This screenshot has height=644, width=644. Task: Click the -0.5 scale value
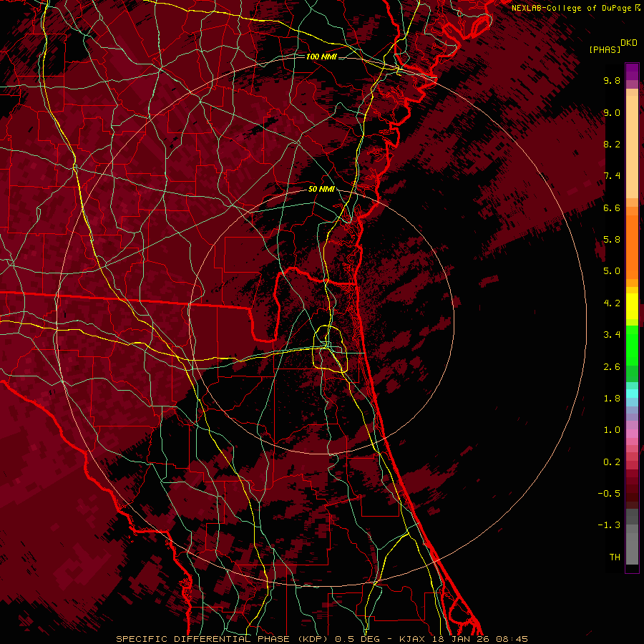[609, 494]
